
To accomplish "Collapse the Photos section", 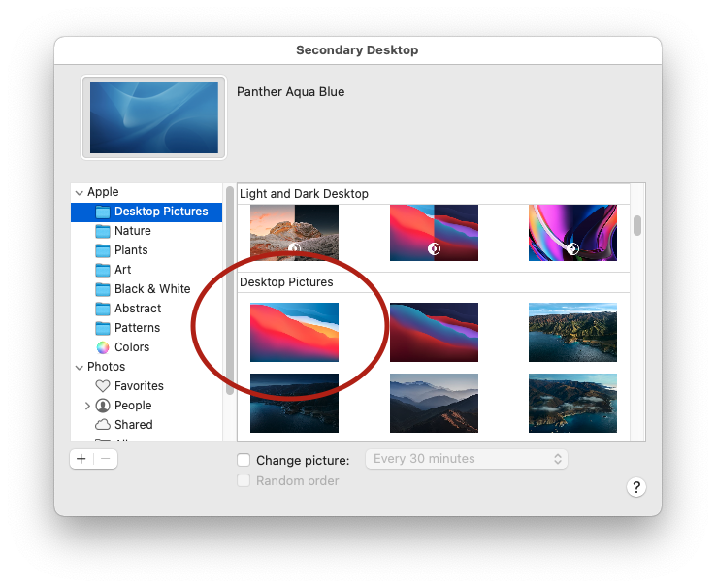I will click(x=79, y=367).
